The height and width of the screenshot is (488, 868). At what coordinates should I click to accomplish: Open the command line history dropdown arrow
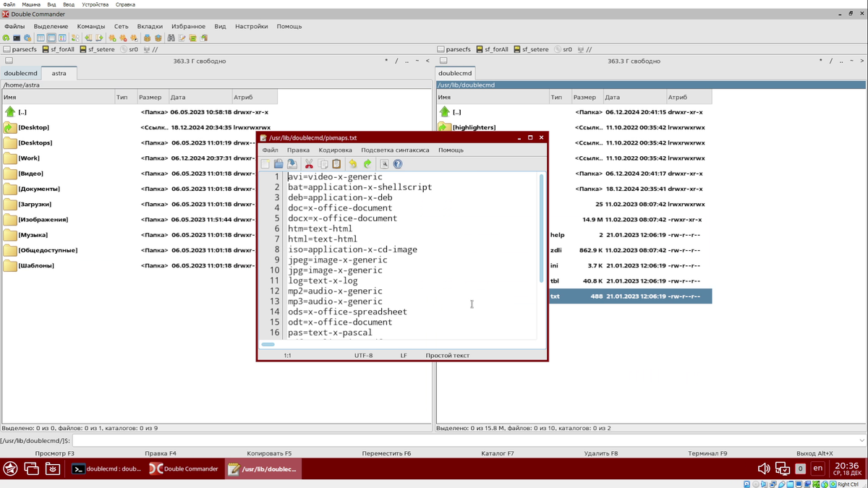[861, 440]
